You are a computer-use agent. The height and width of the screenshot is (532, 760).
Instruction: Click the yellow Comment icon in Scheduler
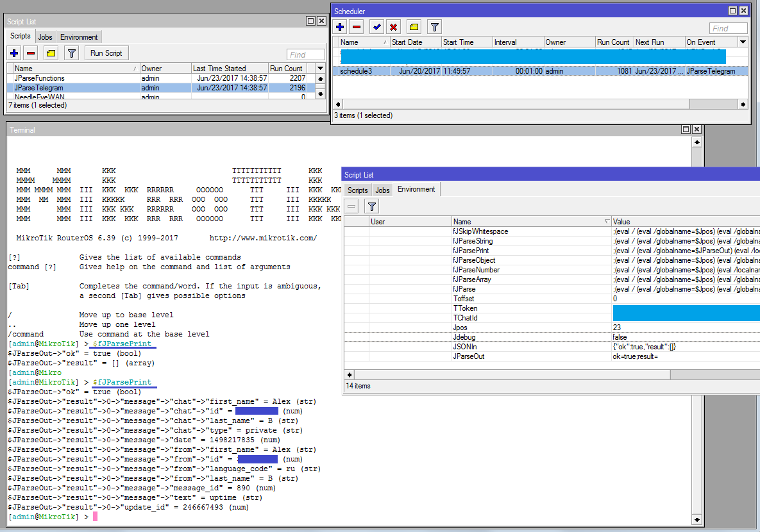[x=414, y=27]
